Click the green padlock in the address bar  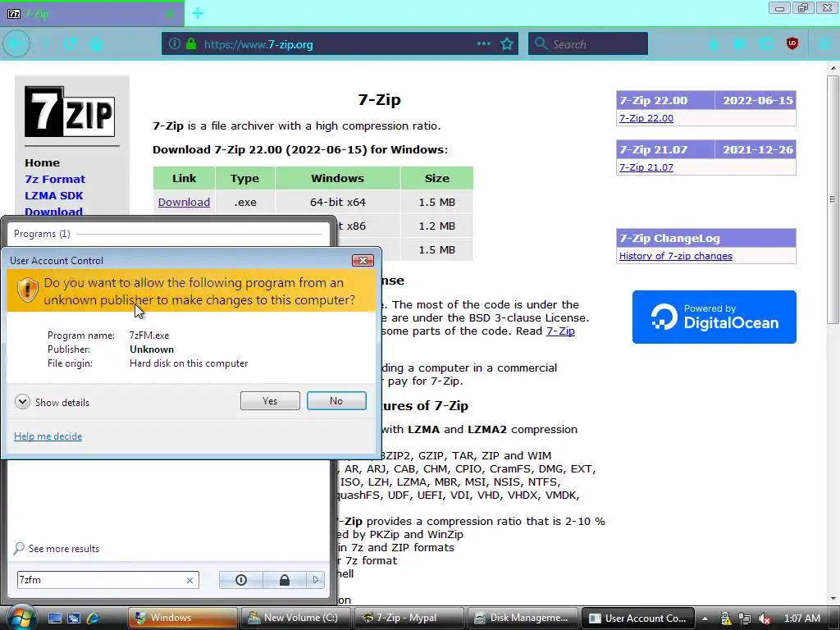pyautogui.click(x=191, y=44)
